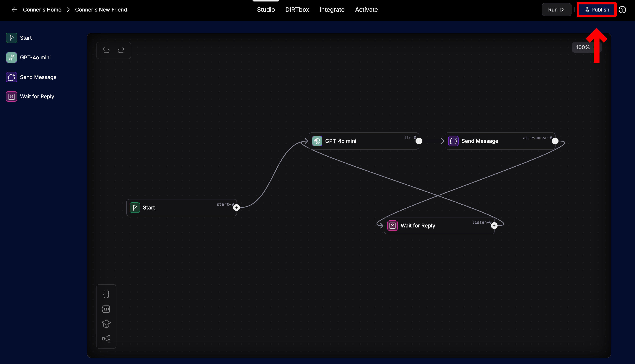Click plus connector on Send Message node
Image resolution: width=635 pixels, height=364 pixels.
[555, 141]
